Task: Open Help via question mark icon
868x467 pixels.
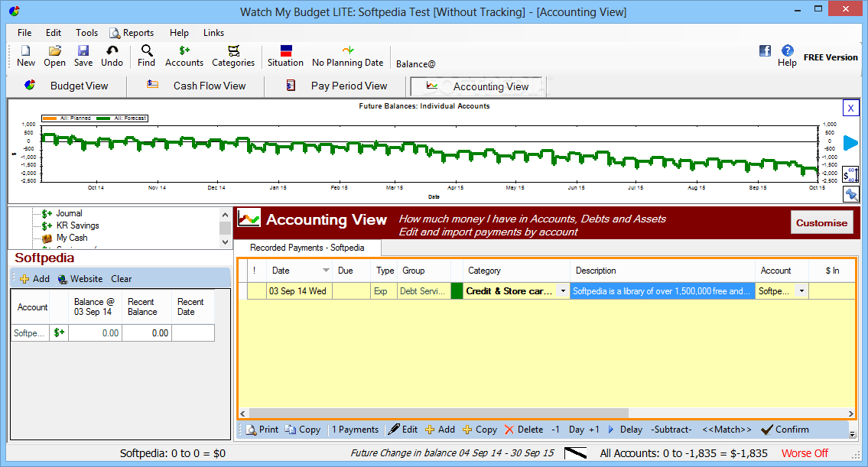Action: (x=787, y=56)
